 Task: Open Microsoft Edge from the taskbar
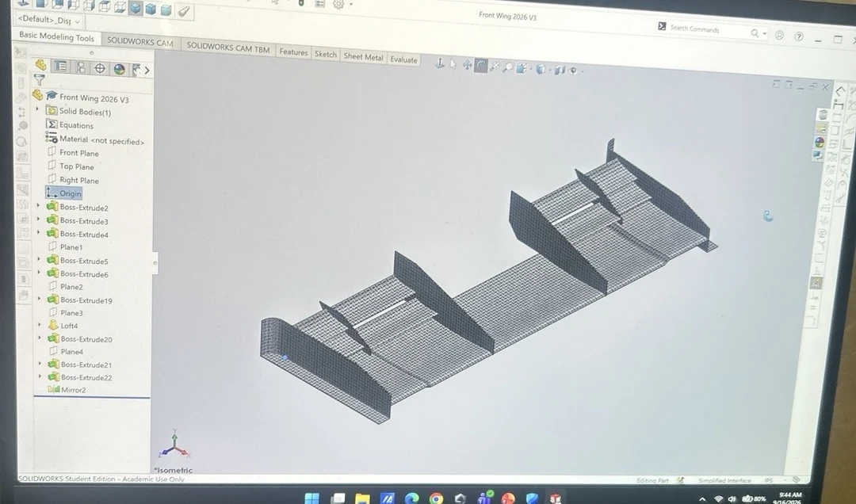tap(411, 498)
